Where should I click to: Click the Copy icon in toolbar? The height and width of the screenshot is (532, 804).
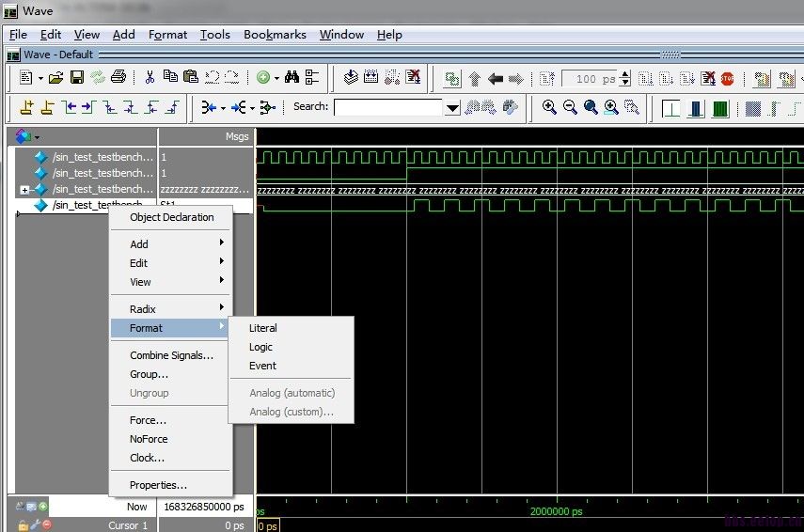tap(170, 76)
